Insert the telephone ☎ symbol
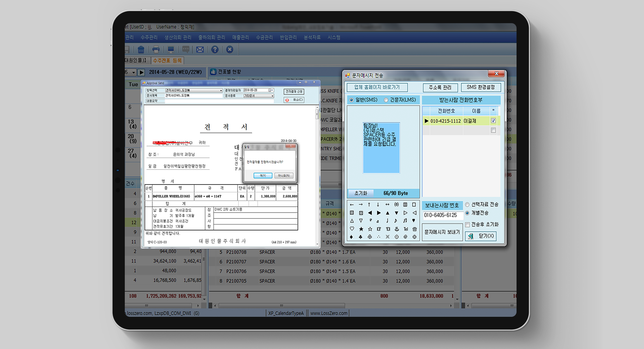Screen dimensions: 644x349 415,229
